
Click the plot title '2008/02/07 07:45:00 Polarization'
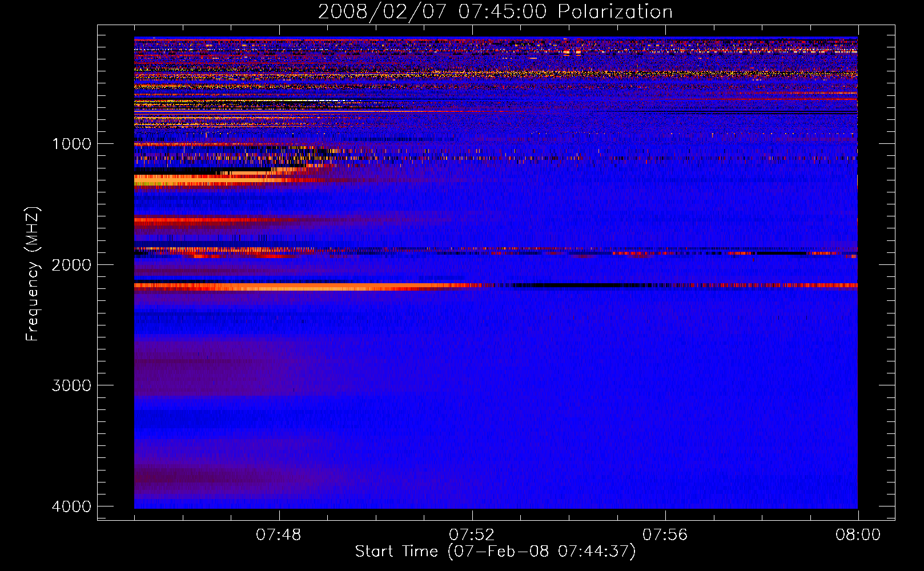point(495,12)
